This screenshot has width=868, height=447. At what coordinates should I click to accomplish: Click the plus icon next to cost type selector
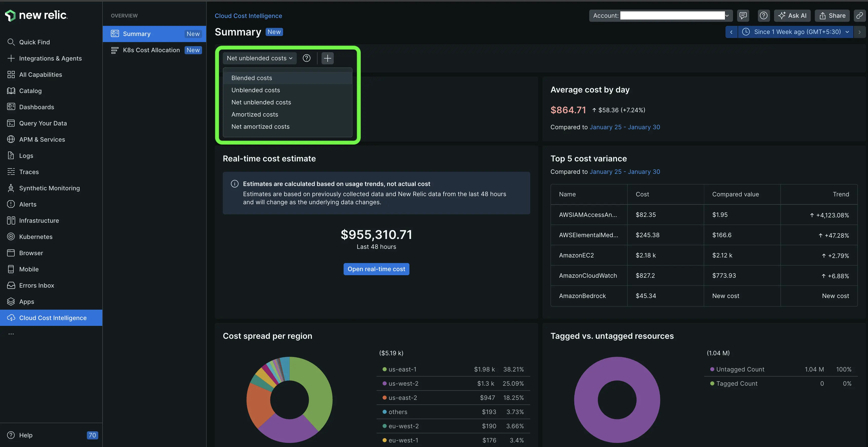coord(327,58)
